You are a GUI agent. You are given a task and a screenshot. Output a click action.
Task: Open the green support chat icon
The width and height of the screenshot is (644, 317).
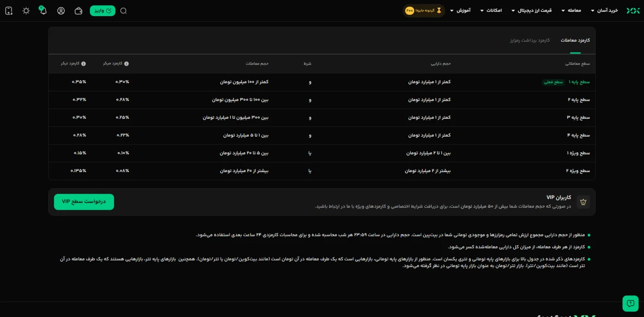tap(630, 303)
